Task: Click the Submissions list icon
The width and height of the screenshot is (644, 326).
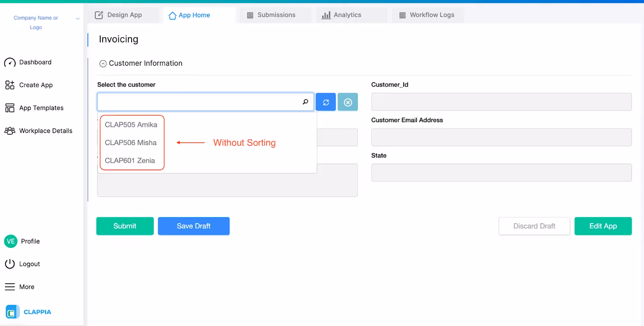Action: click(x=250, y=15)
